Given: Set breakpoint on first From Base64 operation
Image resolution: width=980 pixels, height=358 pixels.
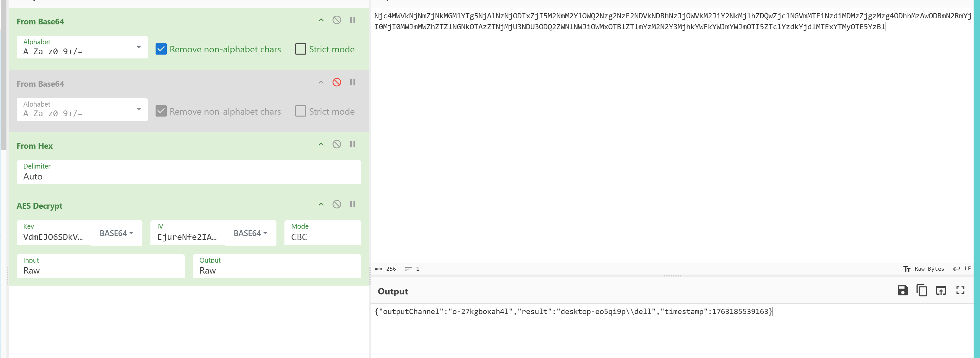Looking at the screenshot, I should (352, 20).
